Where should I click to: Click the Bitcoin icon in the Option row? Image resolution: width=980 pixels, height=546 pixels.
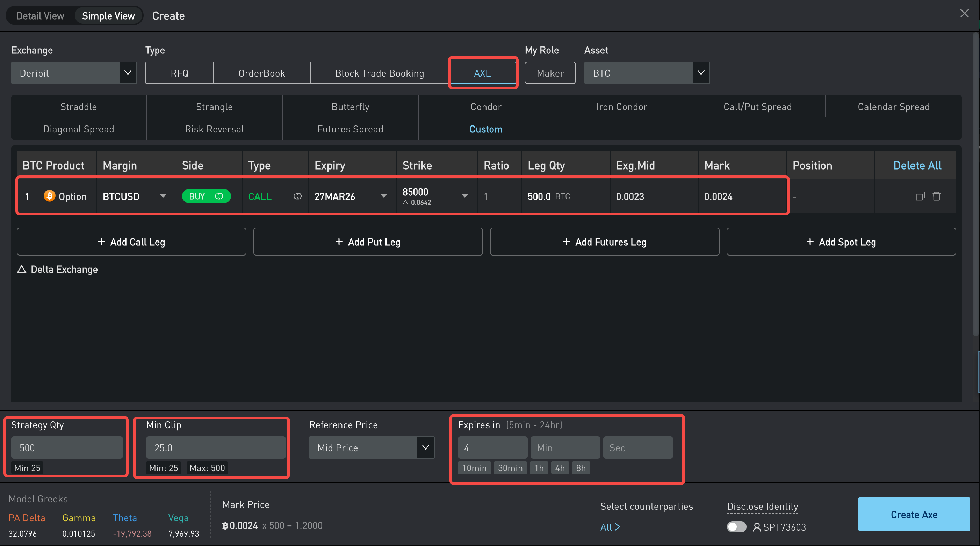pyautogui.click(x=50, y=196)
